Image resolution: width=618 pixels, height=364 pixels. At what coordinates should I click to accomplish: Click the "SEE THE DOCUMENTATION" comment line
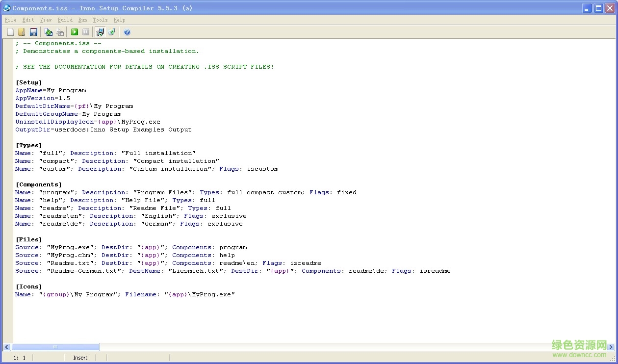[145, 67]
